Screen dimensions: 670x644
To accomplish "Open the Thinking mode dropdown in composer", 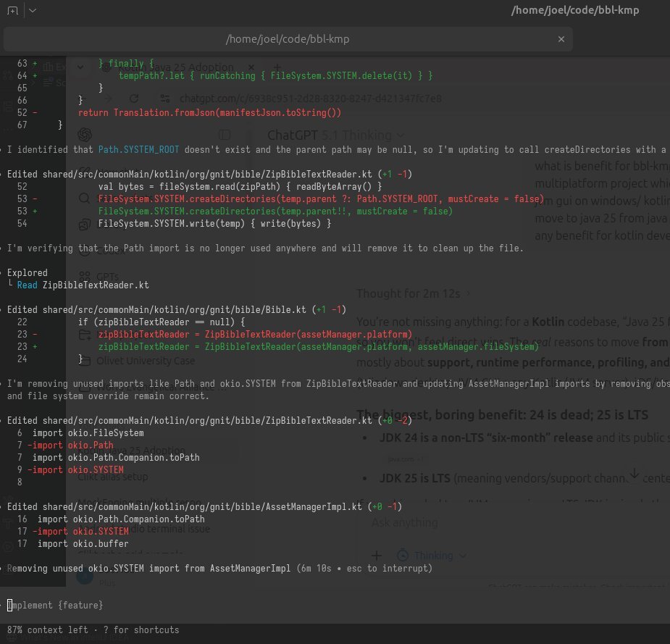I will coord(432,556).
